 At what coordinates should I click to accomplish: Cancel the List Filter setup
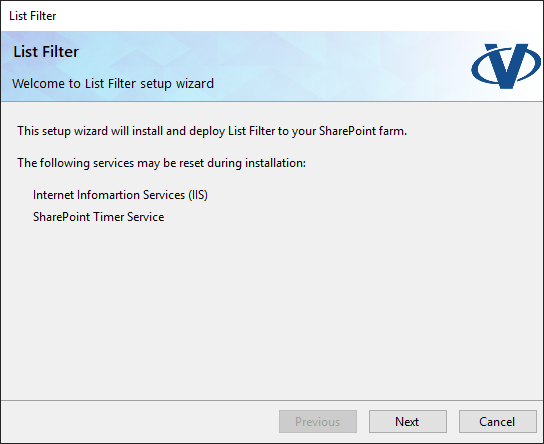click(x=498, y=421)
